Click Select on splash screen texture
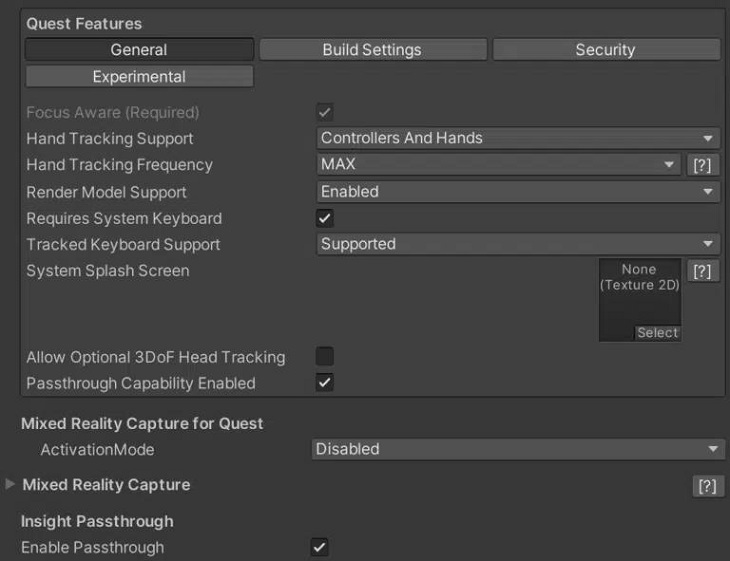The height and width of the screenshot is (561, 730). pos(657,333)
